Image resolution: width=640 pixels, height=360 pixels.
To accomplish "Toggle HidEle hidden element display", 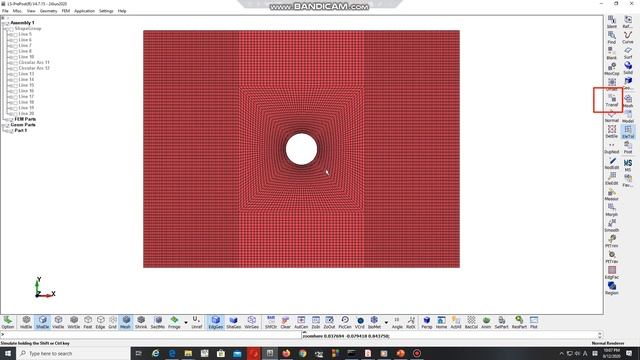I will (x=26, y=322).
